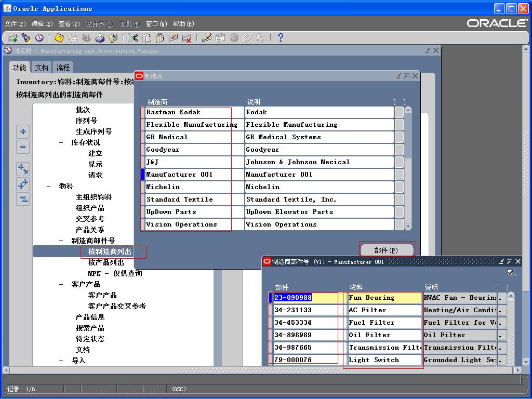Select the 主组织物料 tree item

pos(94,197)
